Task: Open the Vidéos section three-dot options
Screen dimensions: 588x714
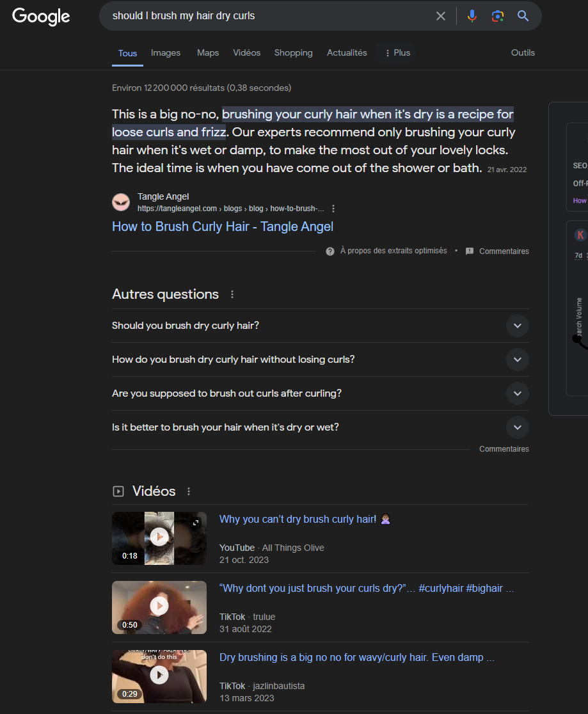Action: (189, 491)
